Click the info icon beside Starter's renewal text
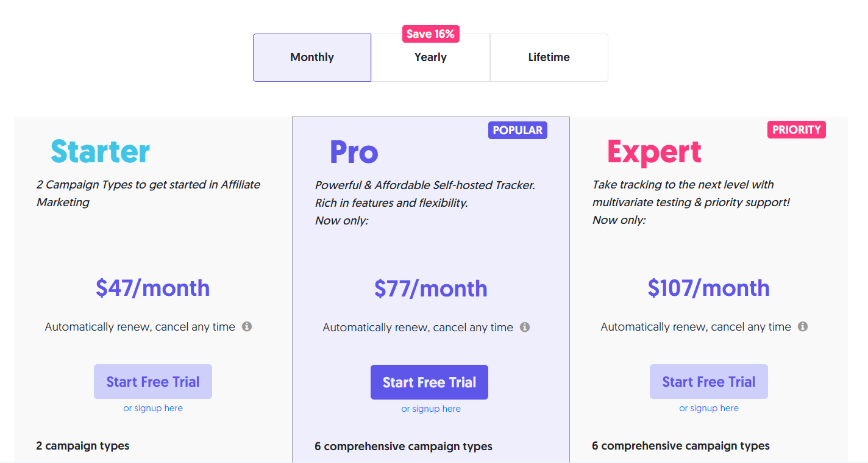Screen dimensions: 868x463 point(247,326)
